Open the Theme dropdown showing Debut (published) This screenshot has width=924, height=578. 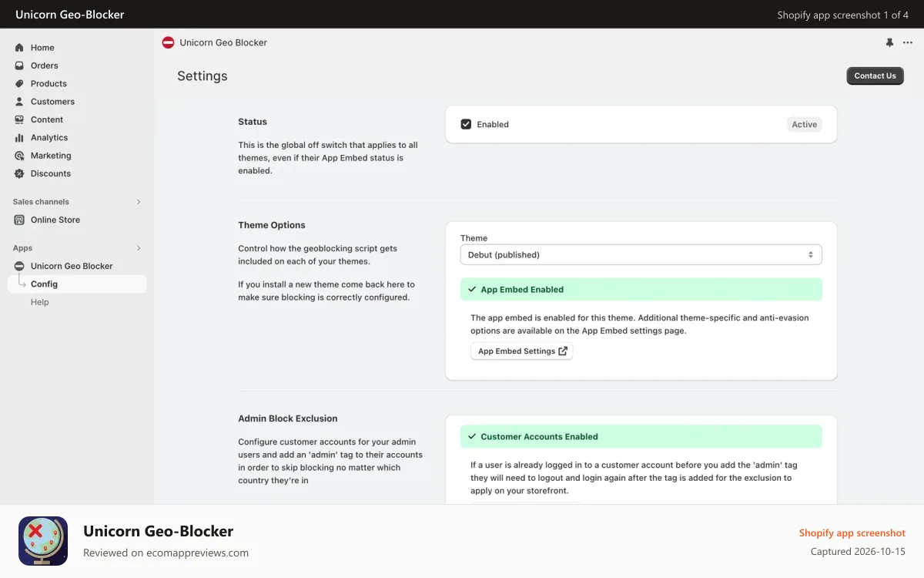[641, 254]
